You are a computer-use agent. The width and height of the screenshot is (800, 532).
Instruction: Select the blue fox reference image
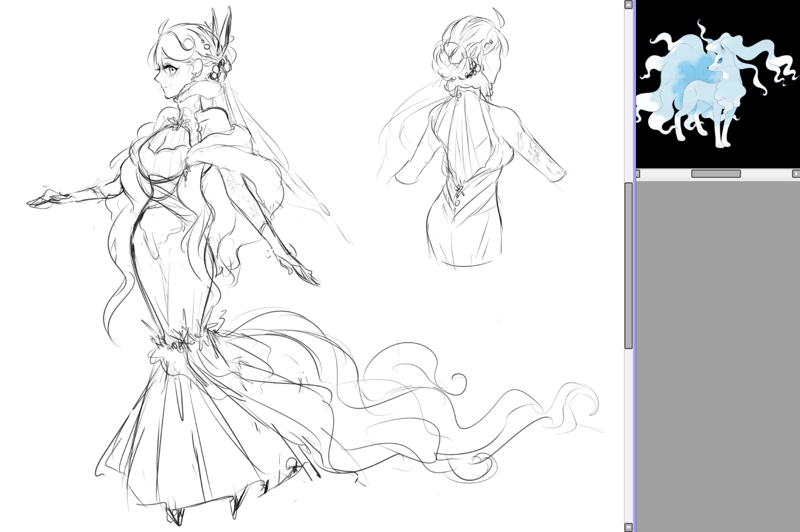718,84
